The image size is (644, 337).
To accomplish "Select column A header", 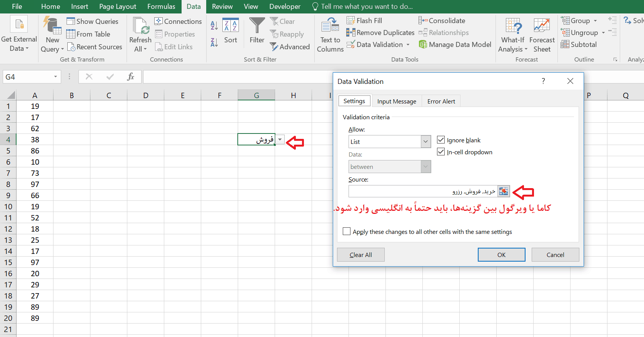I will coord(35,95).
